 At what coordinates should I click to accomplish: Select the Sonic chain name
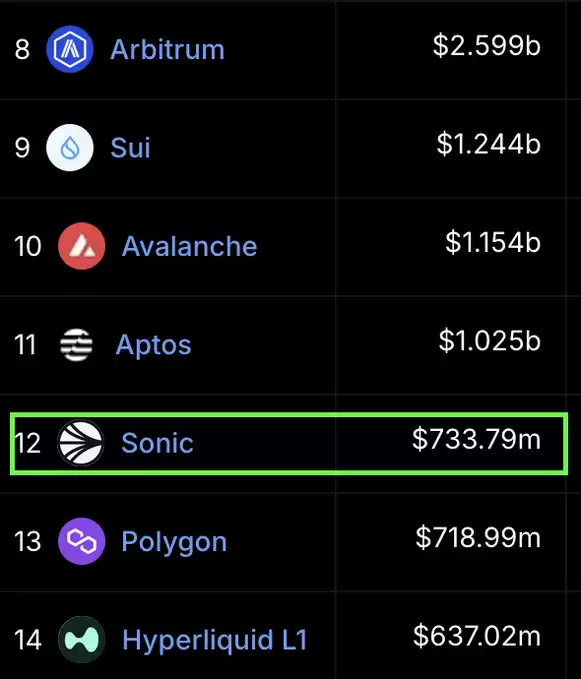tap(157, 443)
